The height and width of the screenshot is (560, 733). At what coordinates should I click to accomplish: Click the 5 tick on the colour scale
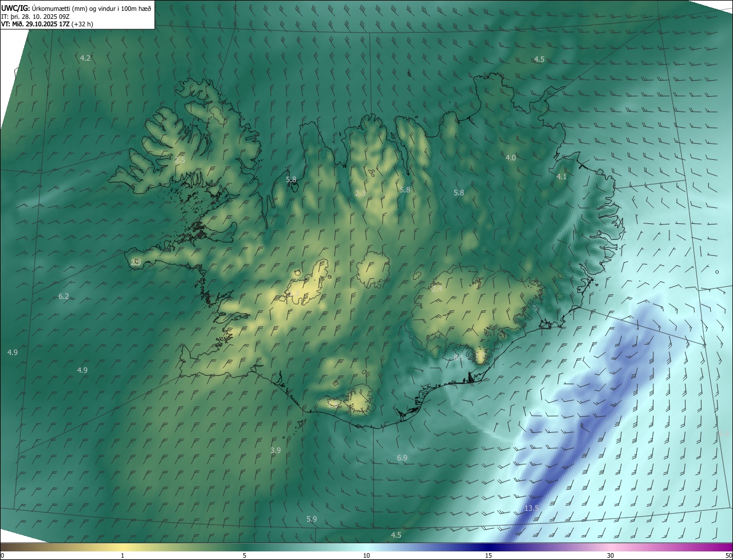pos(245,555)
